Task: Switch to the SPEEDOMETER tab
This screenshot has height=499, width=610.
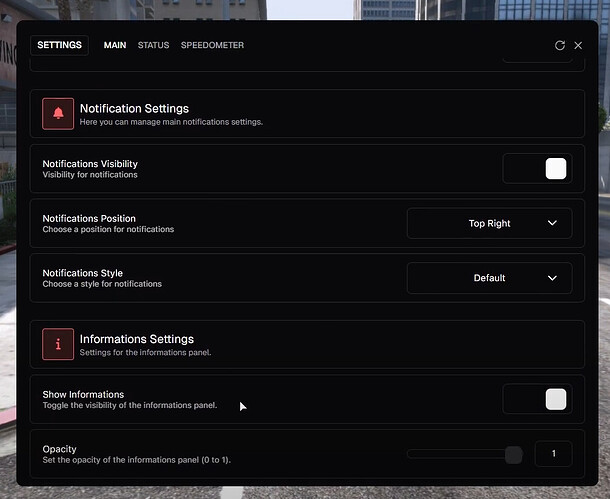Action: tap(212, 45)
